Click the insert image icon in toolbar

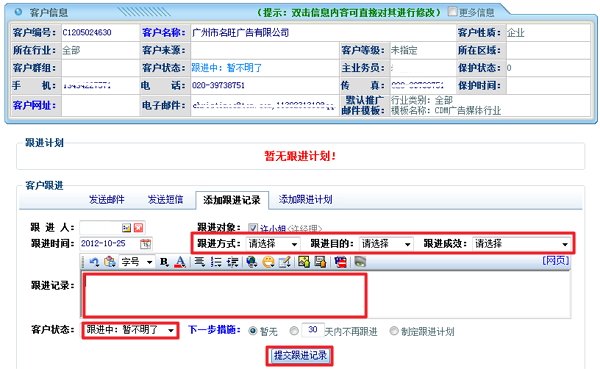tap(304, 262)
